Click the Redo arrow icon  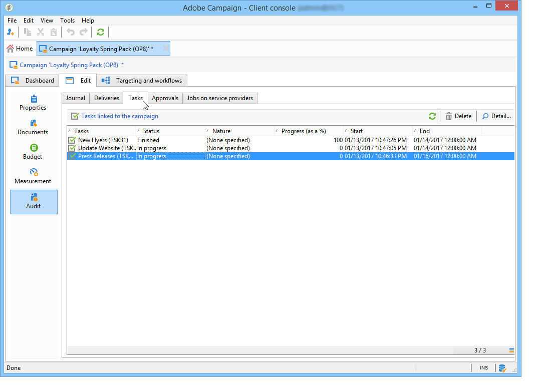pos(84,32)
